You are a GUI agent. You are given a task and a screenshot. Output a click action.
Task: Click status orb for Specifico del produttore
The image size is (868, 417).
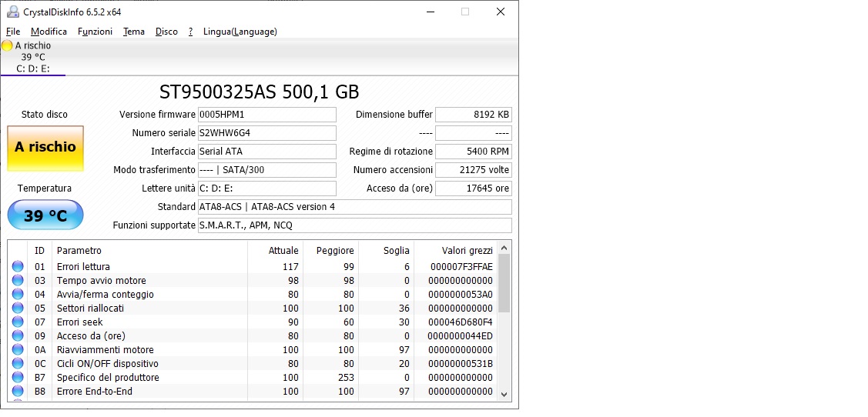(x=18, y=377)
